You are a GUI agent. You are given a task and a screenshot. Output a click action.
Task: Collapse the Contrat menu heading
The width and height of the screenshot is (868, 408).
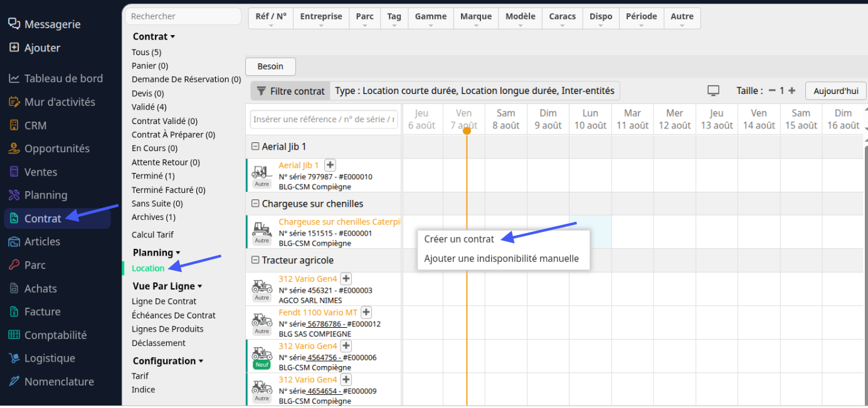pyautogui.click(x=154, y=36)
